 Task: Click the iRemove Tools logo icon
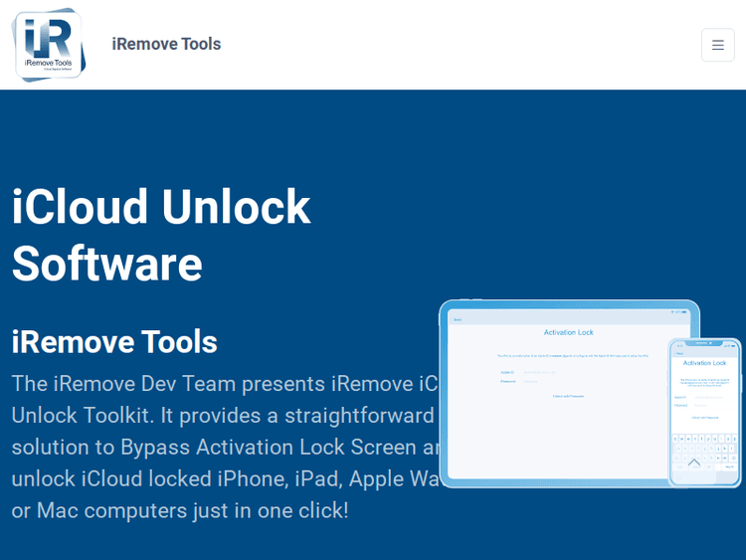point(49,44)
